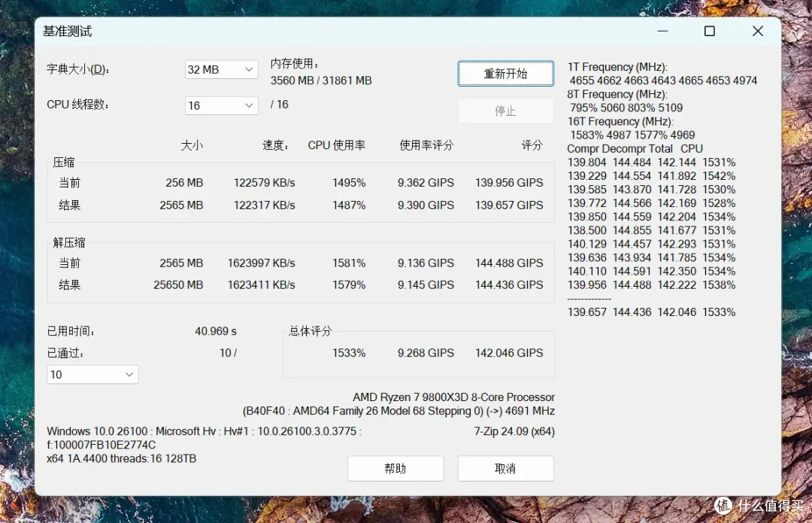Click the 16T Frequency (MHz) header
The width and height of the screenshot is (812, 523).
point(620,121)
